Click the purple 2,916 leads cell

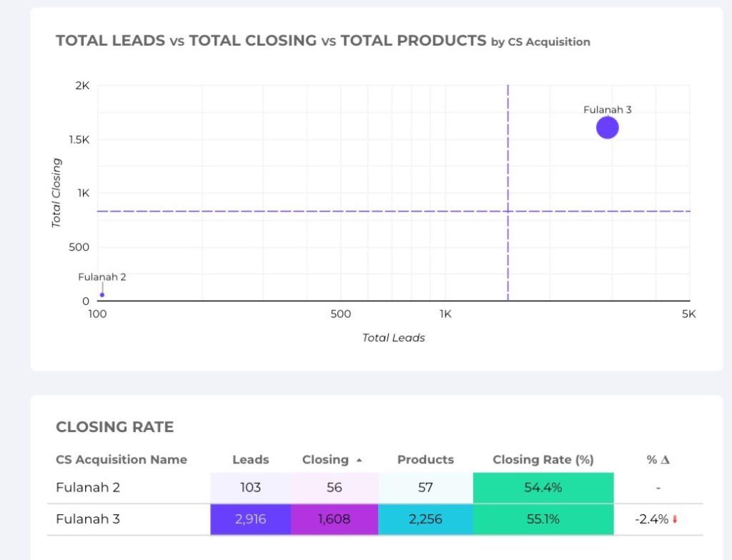pos(250,519)
